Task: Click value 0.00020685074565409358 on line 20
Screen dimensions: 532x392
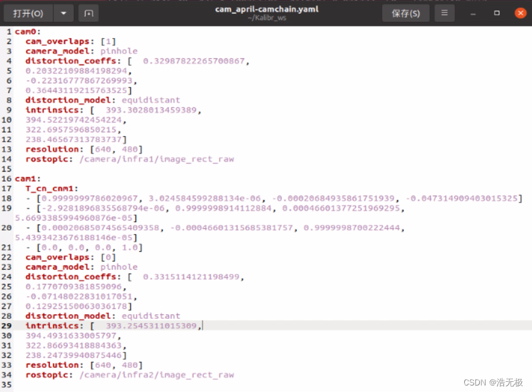Action: [x=100, y=228]
